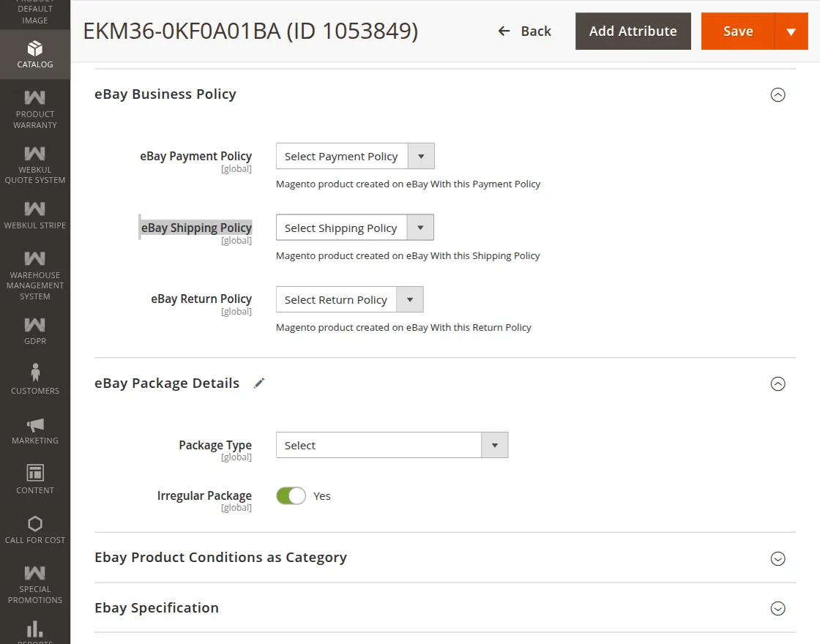The image size is (820, 644).
Task: Open Customers sidebar menu
Action: 35,380
